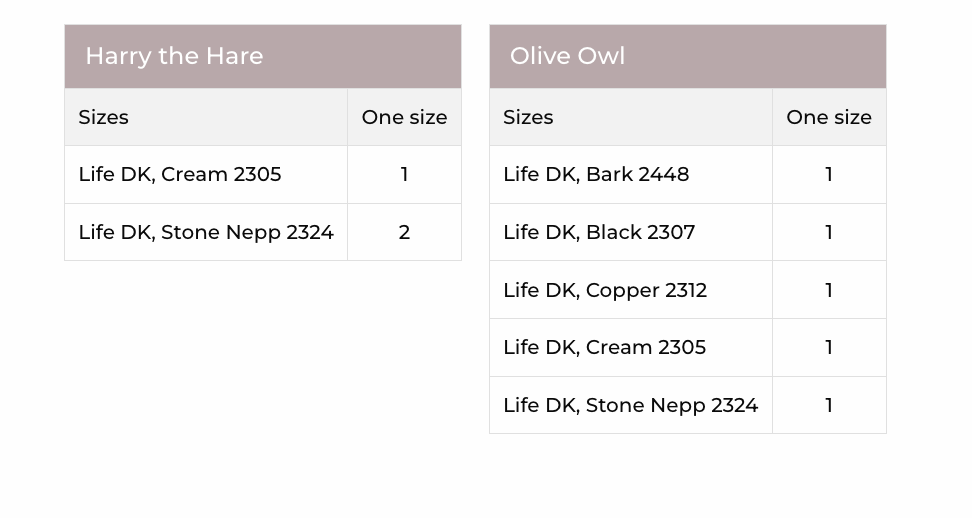Click the Olive Owl table title
The width and height of the screenshot is (972, 518).
pos(567,56)
